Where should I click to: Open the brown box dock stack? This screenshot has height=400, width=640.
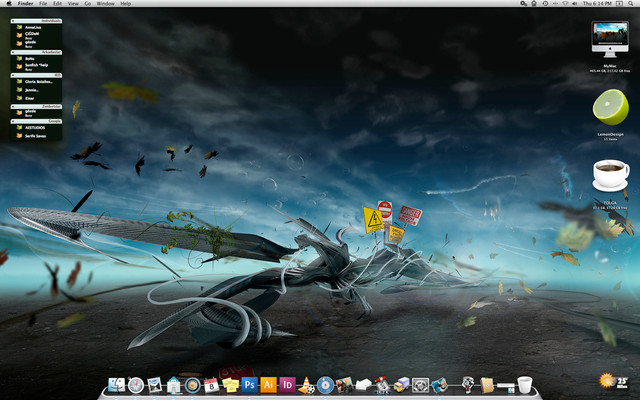click(487, 385)
